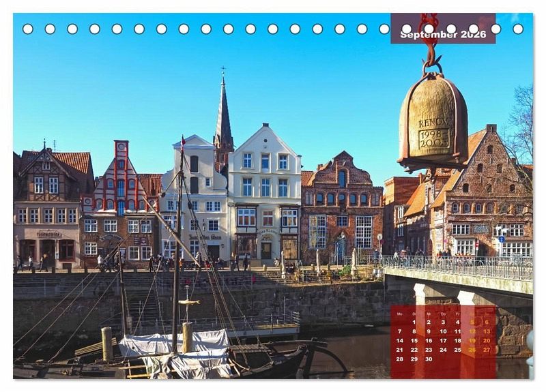The image size is (546, 392).
Task: Click the church spire above the rooftops
Action: [x=223, y=116]
